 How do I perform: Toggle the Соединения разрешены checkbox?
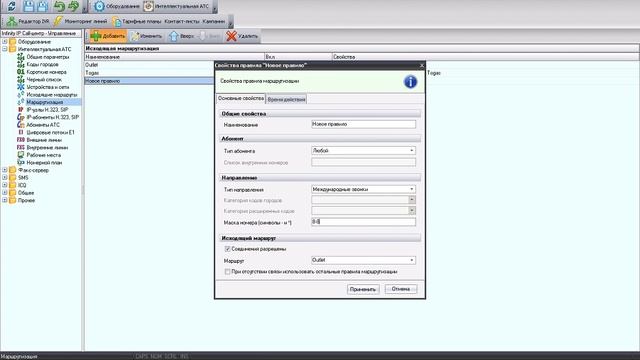[x=227, y=249]
